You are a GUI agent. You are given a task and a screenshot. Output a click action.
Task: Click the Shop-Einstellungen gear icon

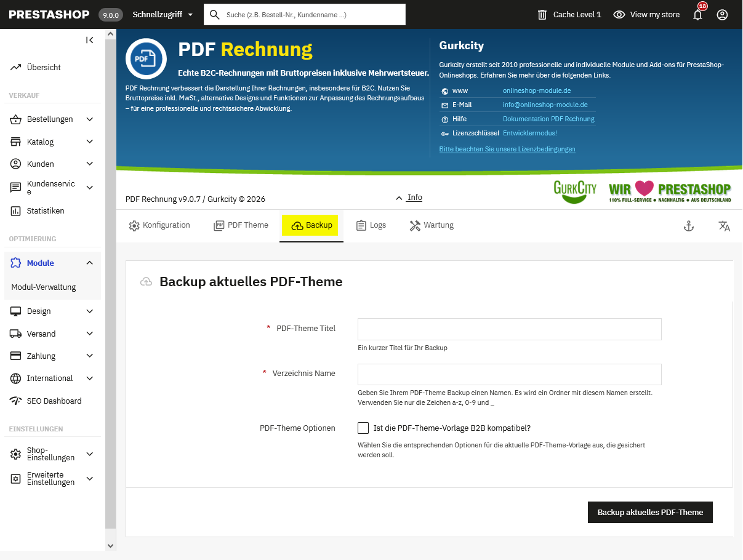click(x=16, y=454)
